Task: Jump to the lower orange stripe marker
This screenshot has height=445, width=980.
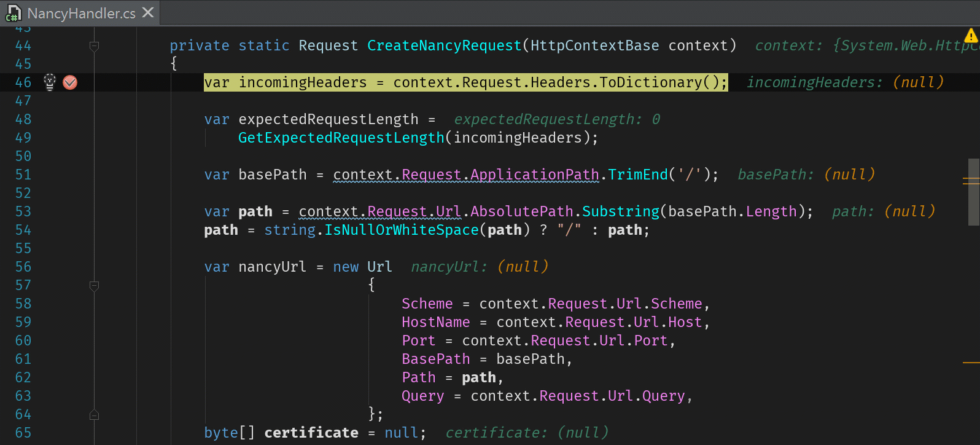Action: click(971, 363)
